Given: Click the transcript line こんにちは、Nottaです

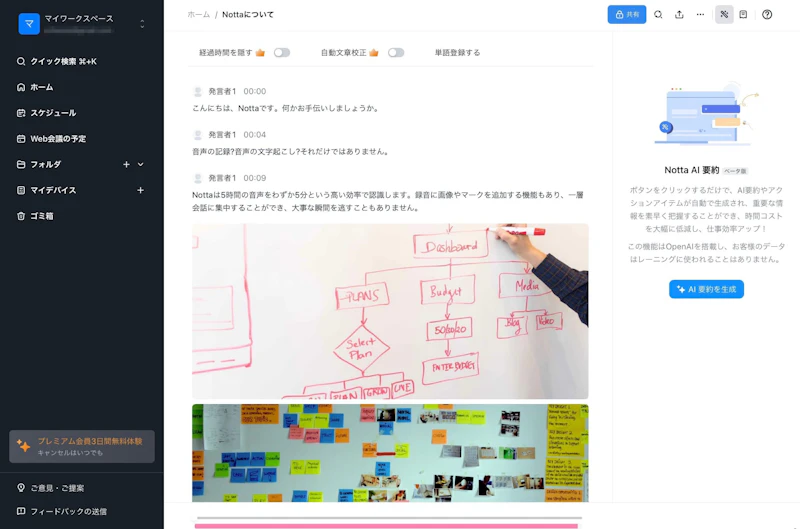Looking at the screenshot, I should pyautogui.click(x=286, y=108).
